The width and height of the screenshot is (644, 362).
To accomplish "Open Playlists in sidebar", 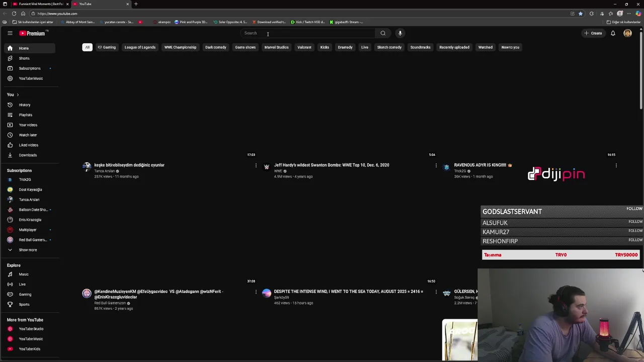I will tap(30, 115).
